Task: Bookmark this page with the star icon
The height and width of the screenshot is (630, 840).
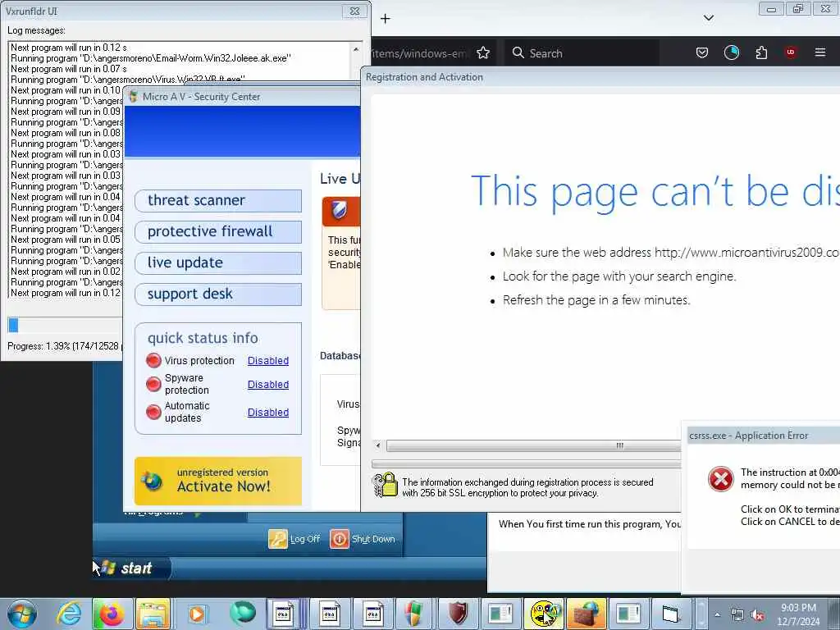Action: (483, 52)
